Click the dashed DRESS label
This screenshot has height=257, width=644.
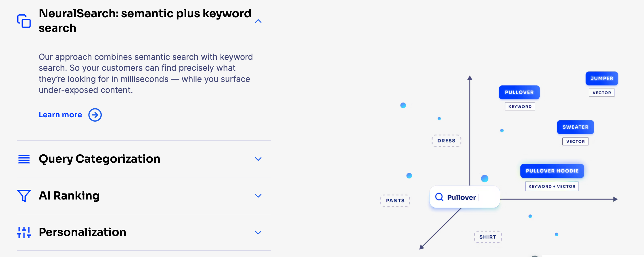(446, 141)
